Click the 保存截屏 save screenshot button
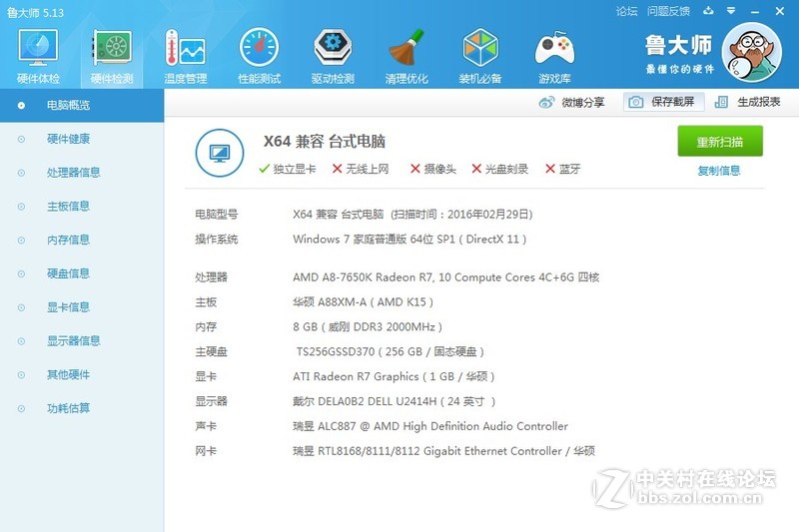 coord(663,102)
